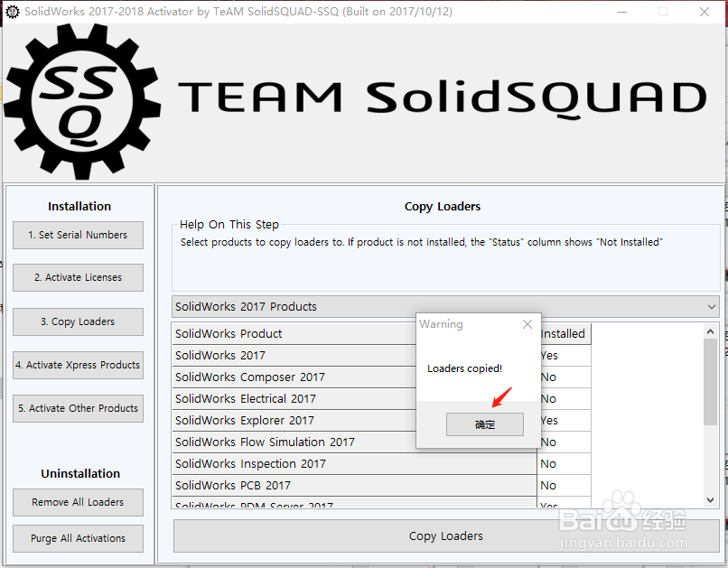Click the product list scrollbar thumb
This screenshot has width=728, height=568.
(710, 381)
